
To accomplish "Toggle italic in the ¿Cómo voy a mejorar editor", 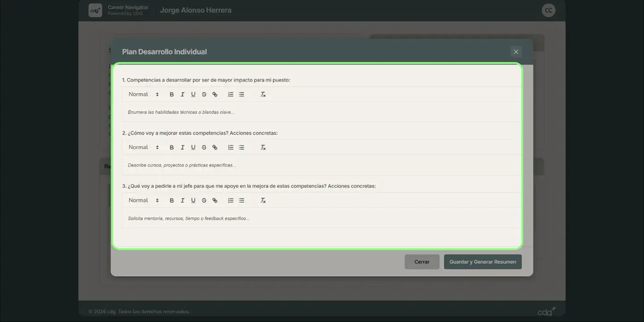I will [182, 147].
